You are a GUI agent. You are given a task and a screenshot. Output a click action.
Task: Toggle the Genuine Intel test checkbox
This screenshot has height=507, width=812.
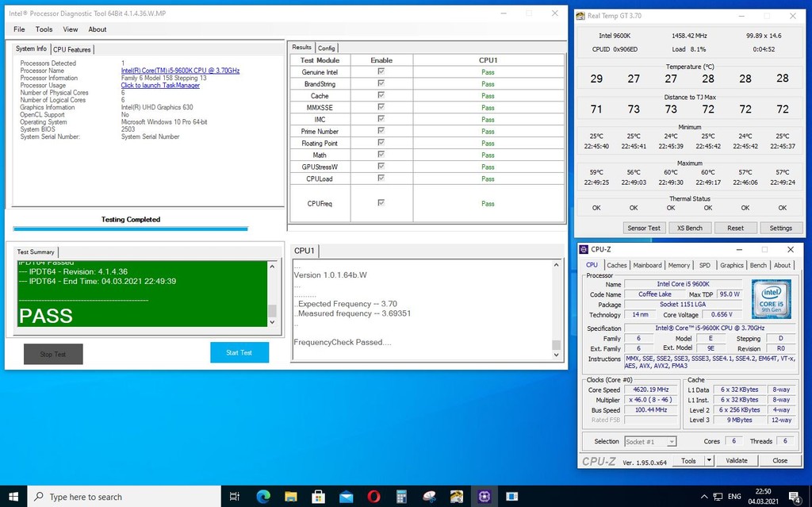381,72
